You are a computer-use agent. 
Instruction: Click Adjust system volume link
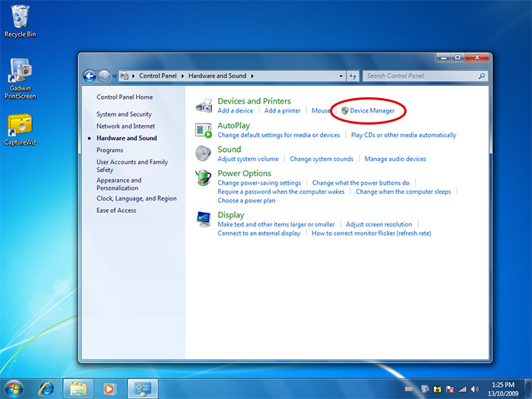point(248,159)
